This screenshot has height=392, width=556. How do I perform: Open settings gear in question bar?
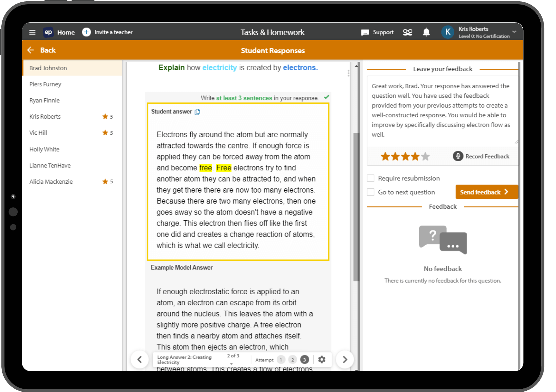(x=322, y=360)
